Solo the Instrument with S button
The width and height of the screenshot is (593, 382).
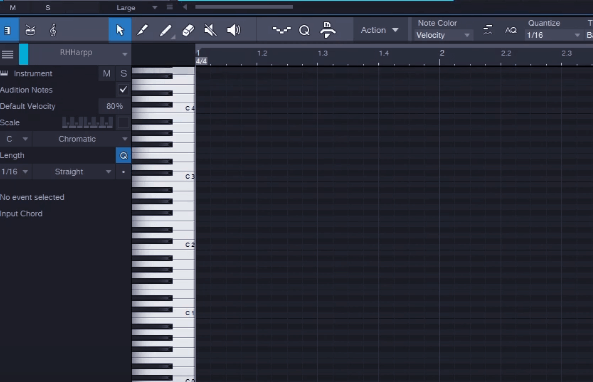click(x=123, y=73)
